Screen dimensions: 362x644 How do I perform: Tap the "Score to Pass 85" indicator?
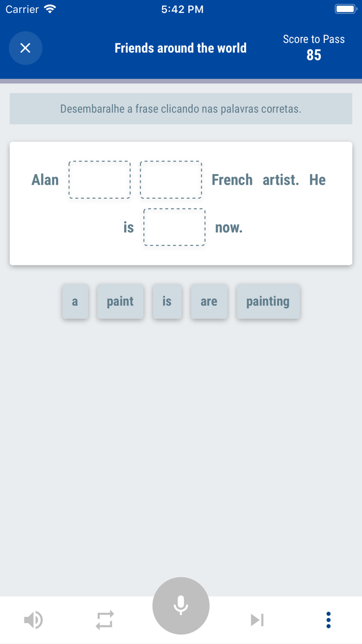pos(313,48)
